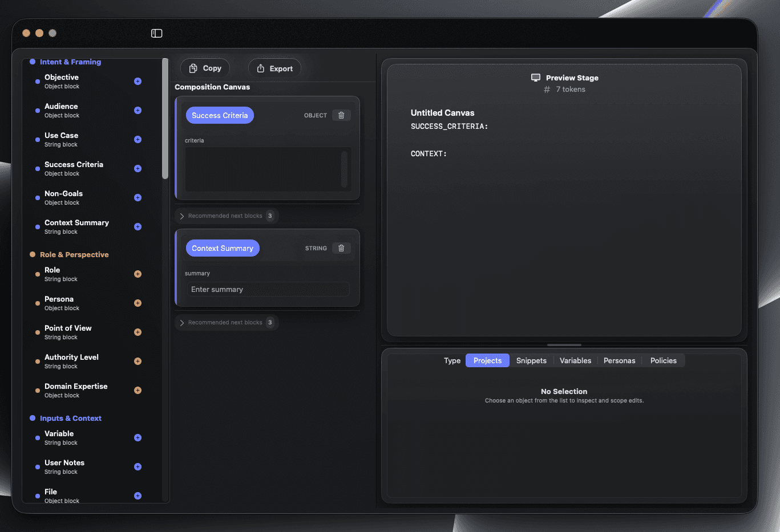Click the preview panel divider handle
Image resolution: width=780 pixels, height=532 pixels.
(x=564, y=345)
